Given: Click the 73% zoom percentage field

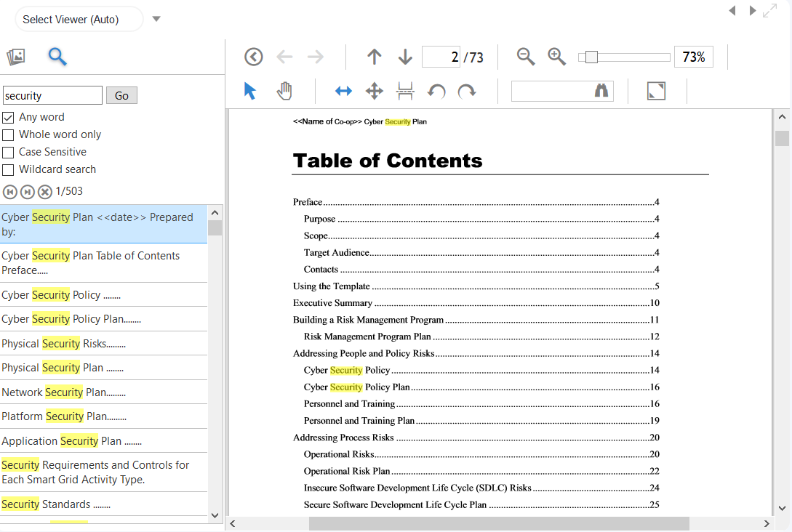Looking at the screenshot, I should tap(694, 57).
